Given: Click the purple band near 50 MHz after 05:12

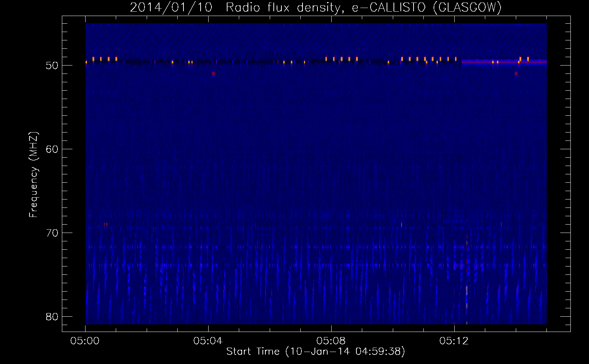Looking at the screenshot, I should 504,62.
